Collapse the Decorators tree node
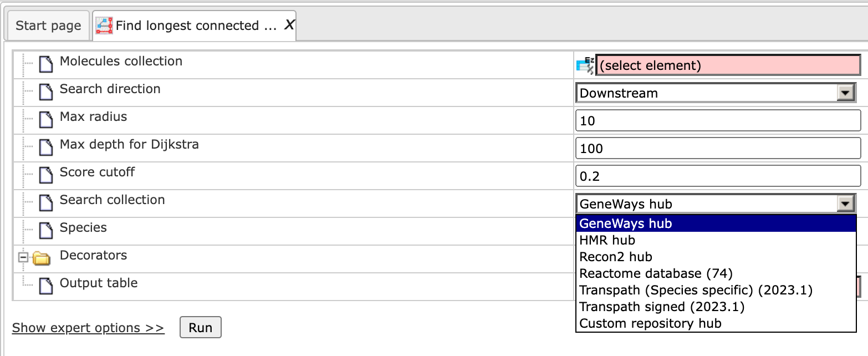This screenshot has width=868, height=356. point(23,258)
